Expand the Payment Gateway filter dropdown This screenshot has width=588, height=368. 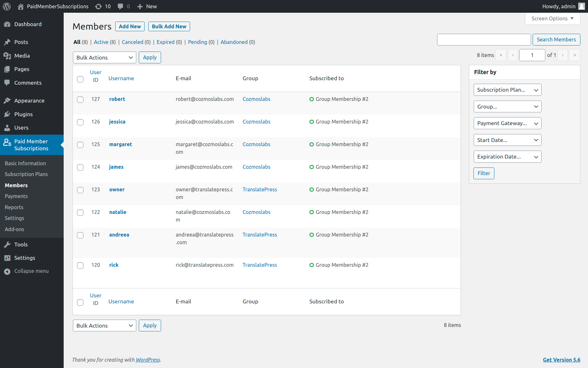coord(507,123)
